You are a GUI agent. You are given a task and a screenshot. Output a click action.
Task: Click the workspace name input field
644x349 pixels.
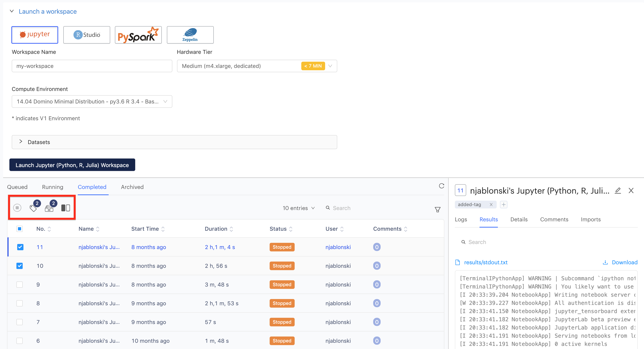92,66
